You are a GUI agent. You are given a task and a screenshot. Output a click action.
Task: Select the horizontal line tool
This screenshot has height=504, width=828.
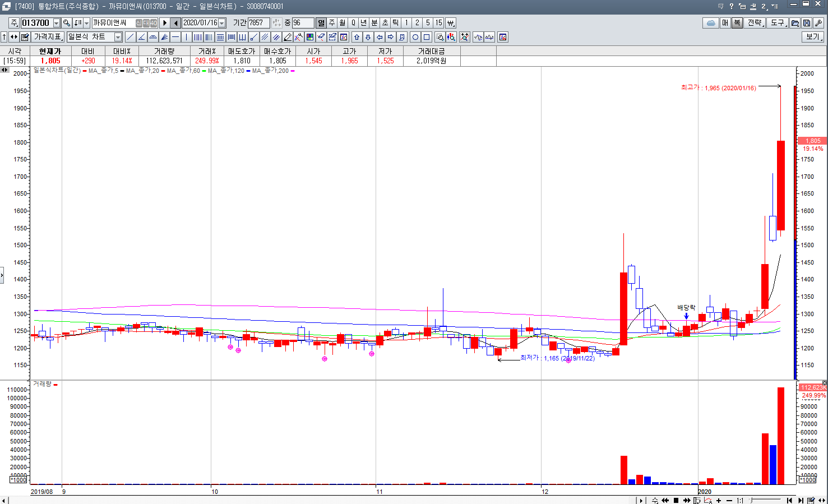(175, 37)
